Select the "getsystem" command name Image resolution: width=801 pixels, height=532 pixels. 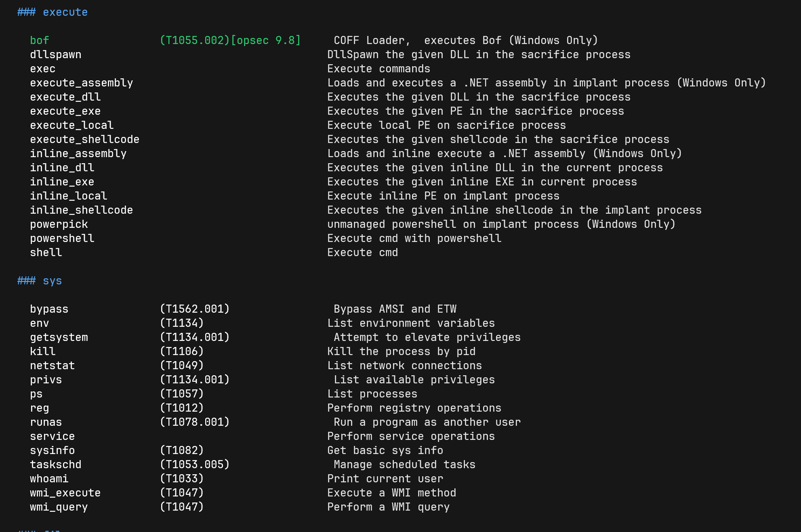(x=59, y=337)
